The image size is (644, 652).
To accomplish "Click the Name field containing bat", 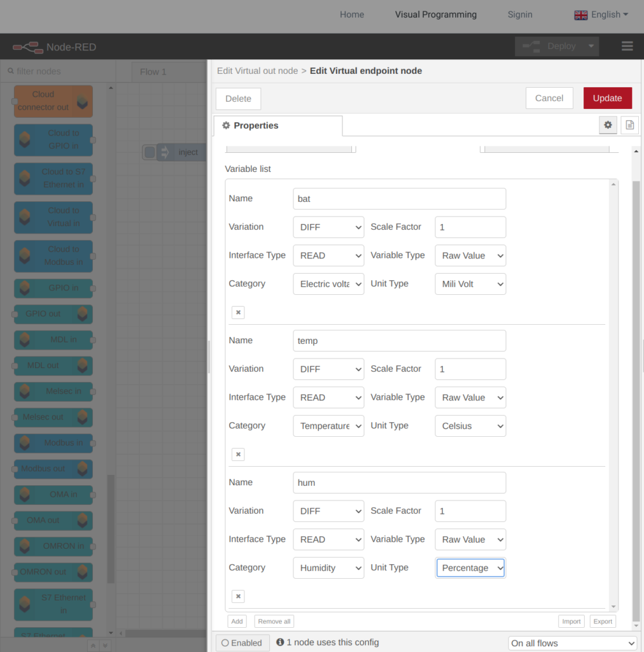I will [x=399, y=199].
